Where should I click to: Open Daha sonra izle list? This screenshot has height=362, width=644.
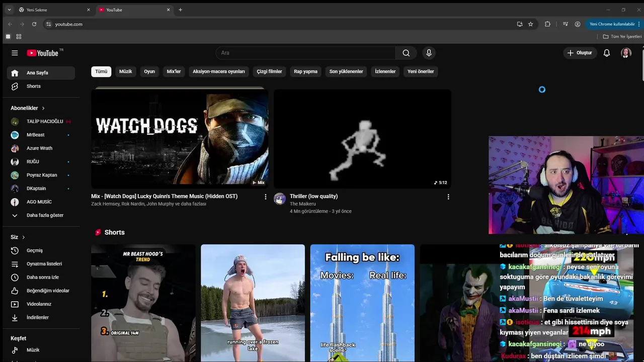pyautogui.click(x=41, y=277)
